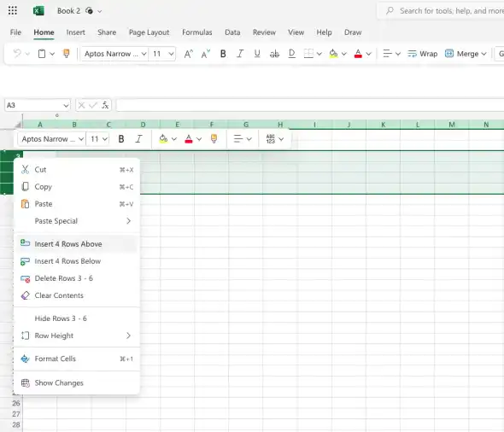Choose Hide Rows 3 - 6
504x432 pixels.
(x=77, y=318)
